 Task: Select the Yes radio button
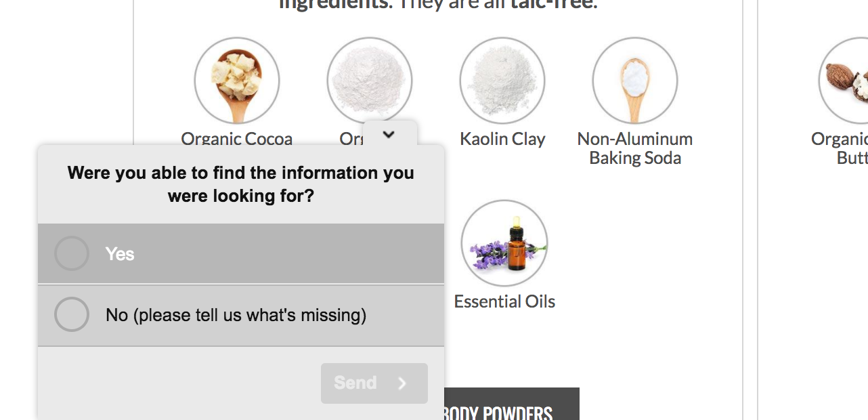[x=72, y=253]
